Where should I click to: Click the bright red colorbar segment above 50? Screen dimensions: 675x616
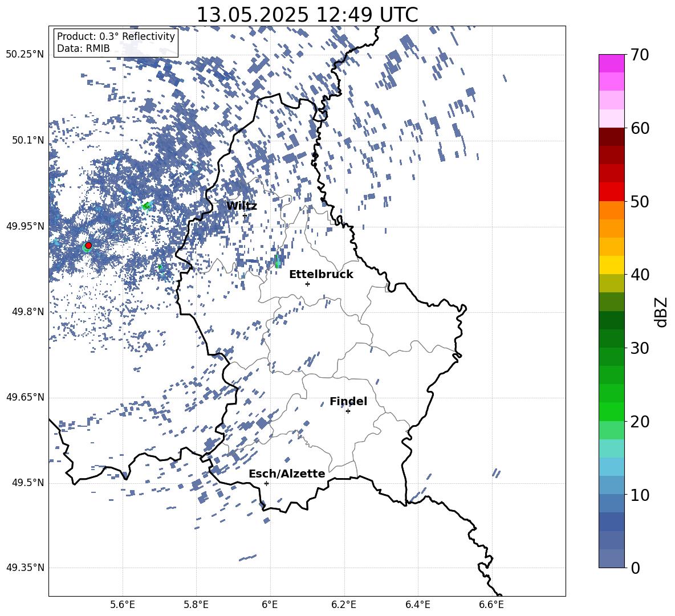[611, 192]
